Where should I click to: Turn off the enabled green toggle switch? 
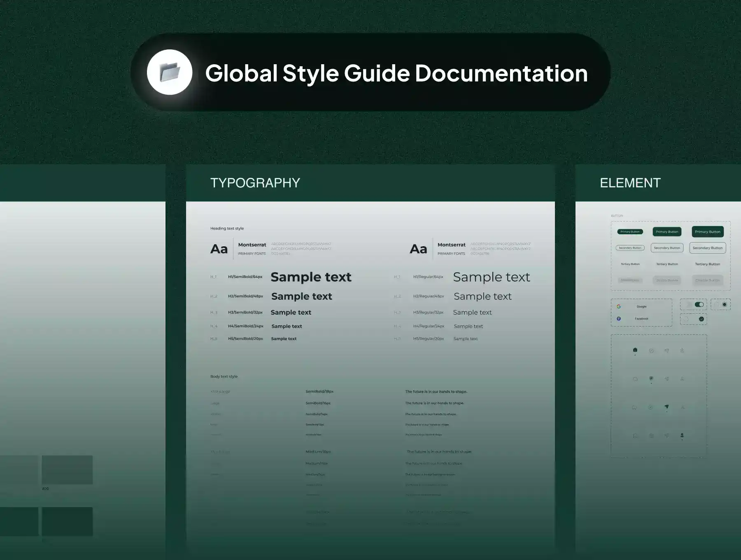coord(699,305)
